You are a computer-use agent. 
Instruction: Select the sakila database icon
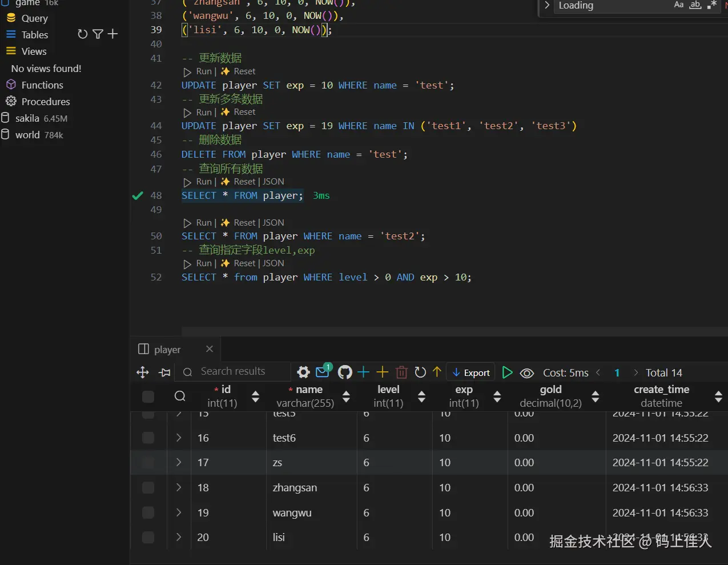6,118
